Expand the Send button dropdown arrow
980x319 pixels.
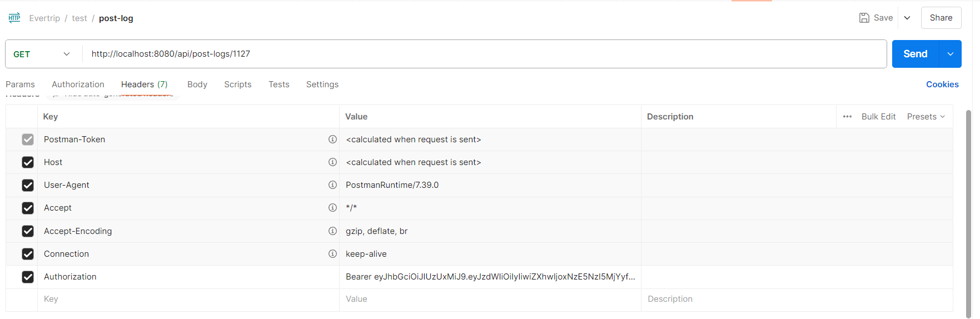click(951, 54)
